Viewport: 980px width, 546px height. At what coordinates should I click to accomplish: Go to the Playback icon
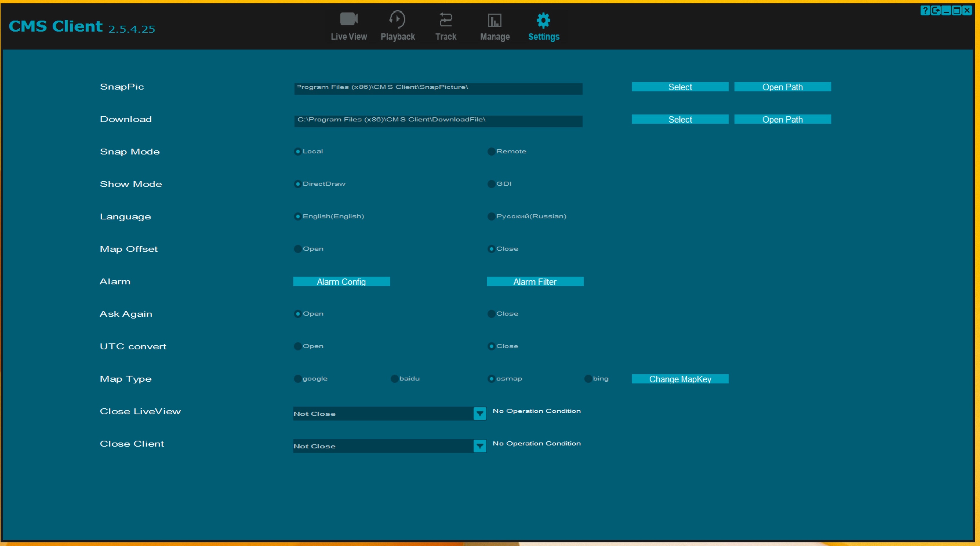click(x=397, y=19)
